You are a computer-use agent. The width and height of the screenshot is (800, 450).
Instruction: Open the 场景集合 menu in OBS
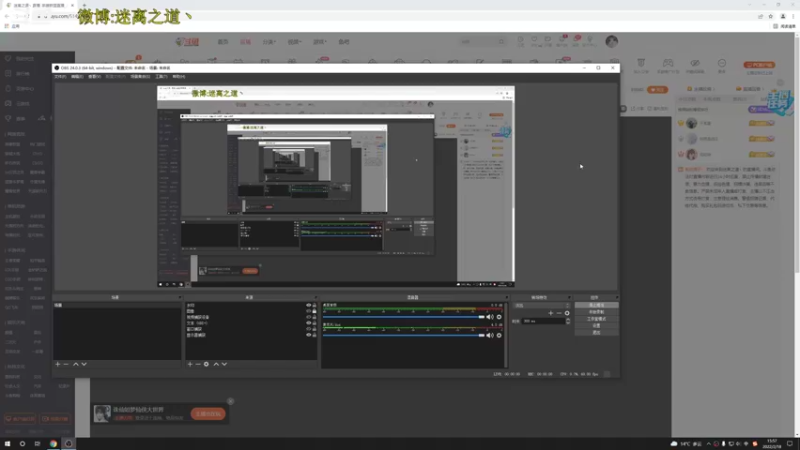point(140,77)
